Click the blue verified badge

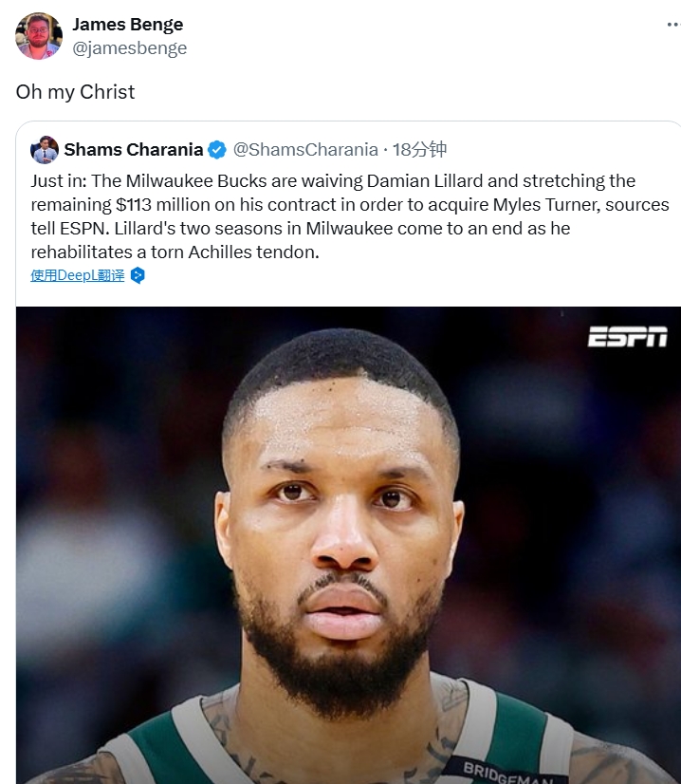(217, 150)
